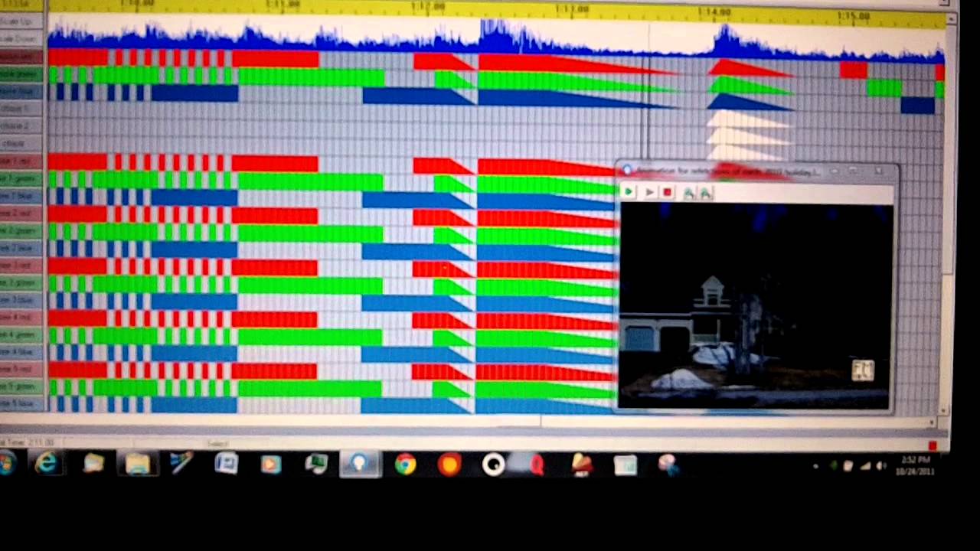The image size is (980, 551).
Task: Select the '3 blue' channel button
Action: [x=21, y=300]
